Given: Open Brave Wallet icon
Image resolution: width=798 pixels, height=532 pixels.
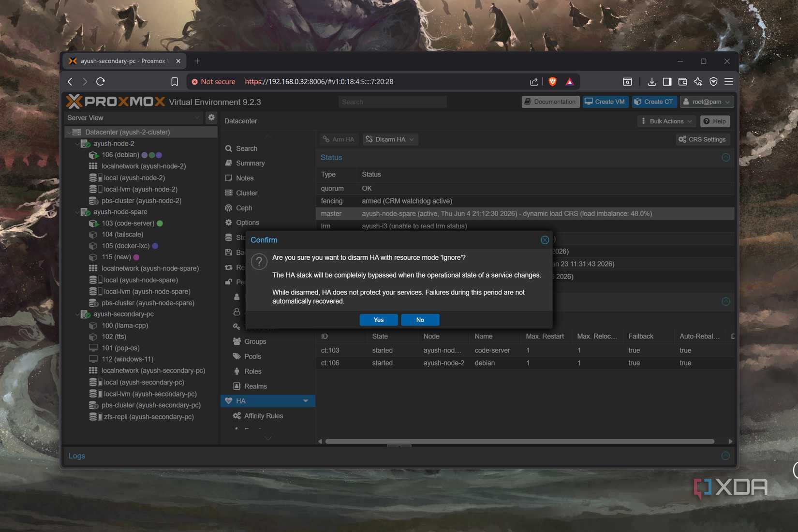Looking at the screenshot, I should [x=682, y=82].
